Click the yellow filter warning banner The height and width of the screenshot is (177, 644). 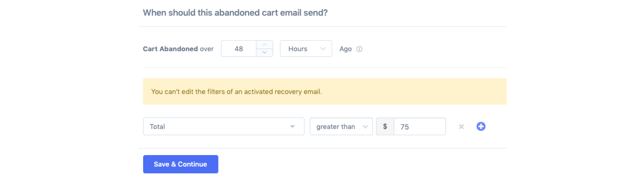(324, 92)
